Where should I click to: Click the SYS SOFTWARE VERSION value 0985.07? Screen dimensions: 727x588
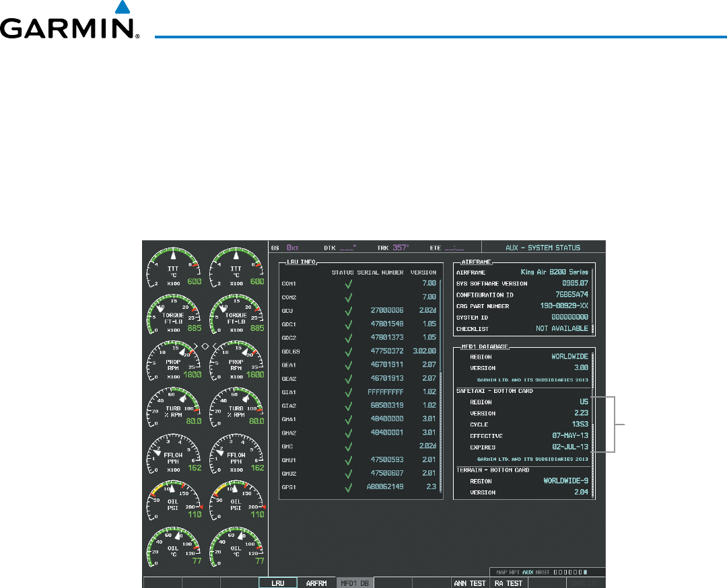click(575, 283)
